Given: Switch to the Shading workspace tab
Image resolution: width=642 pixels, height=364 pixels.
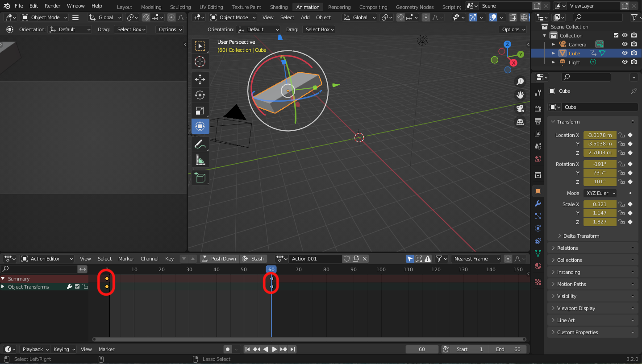Looking at the screenshot, I should (x=279, y=7).
